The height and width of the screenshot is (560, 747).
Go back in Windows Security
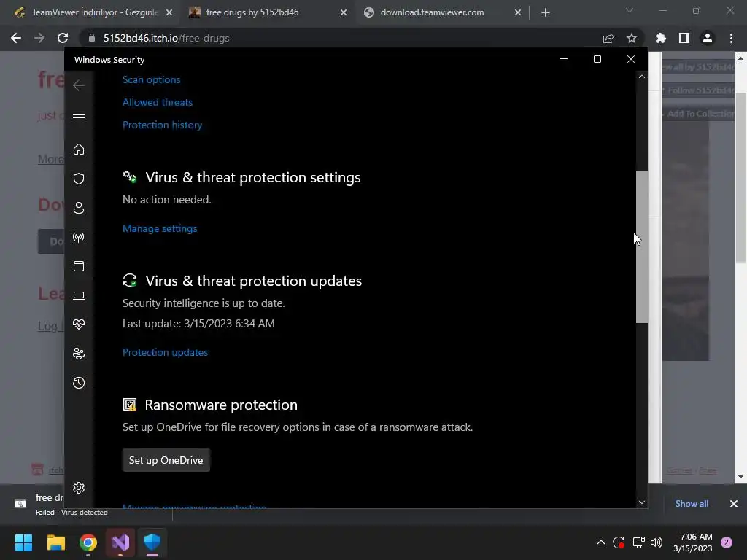[x=79, y=85]
